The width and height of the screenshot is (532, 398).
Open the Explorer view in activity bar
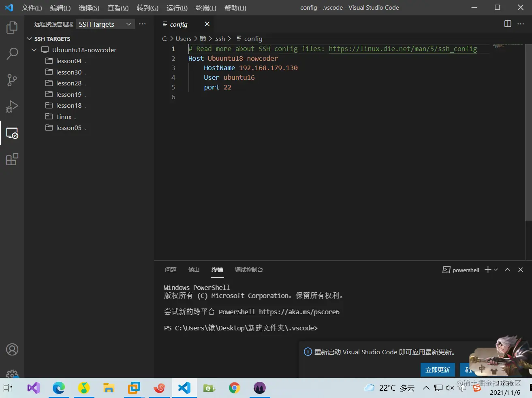click(12, 28)
